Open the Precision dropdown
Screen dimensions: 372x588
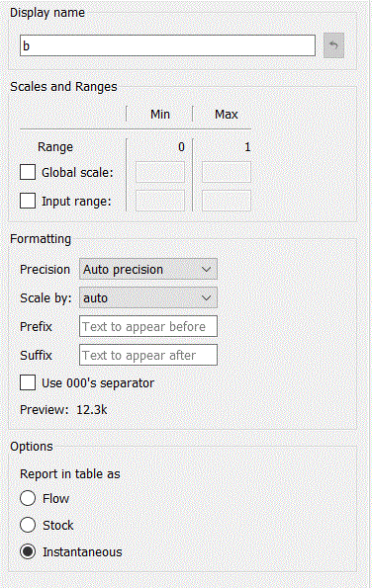tap(147, 269)
